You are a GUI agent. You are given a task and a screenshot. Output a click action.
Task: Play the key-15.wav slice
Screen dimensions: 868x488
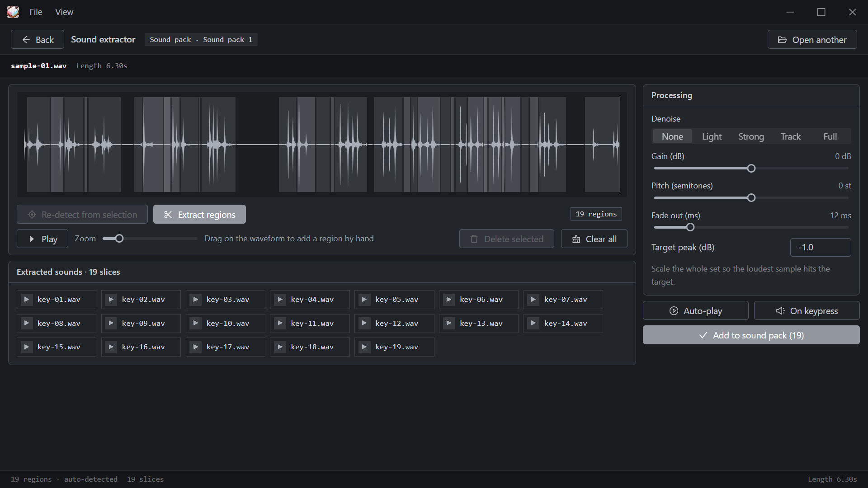(x=27, y=347)
